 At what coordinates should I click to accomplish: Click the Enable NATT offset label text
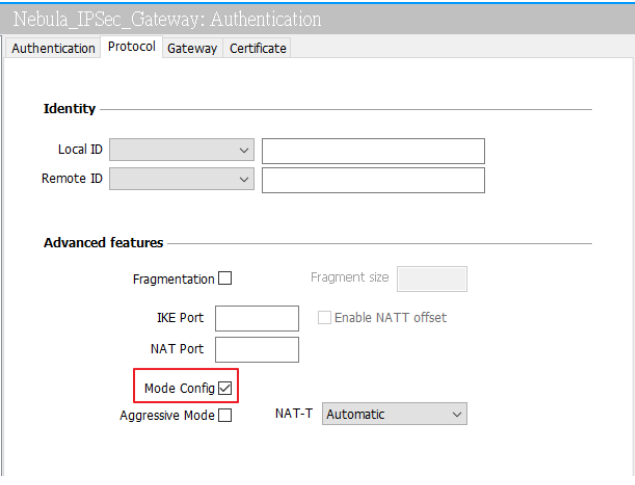tap(390, 318)
